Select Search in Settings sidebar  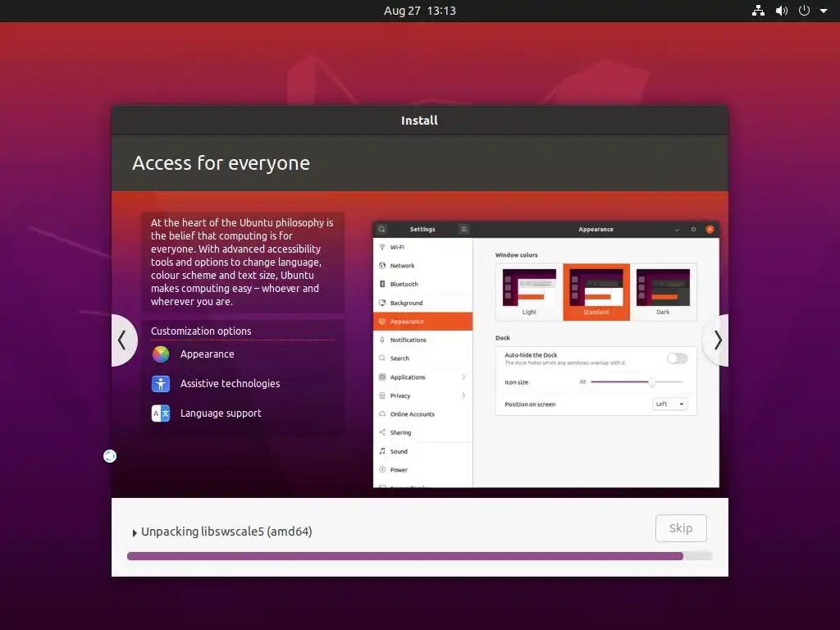click(422, 358)
